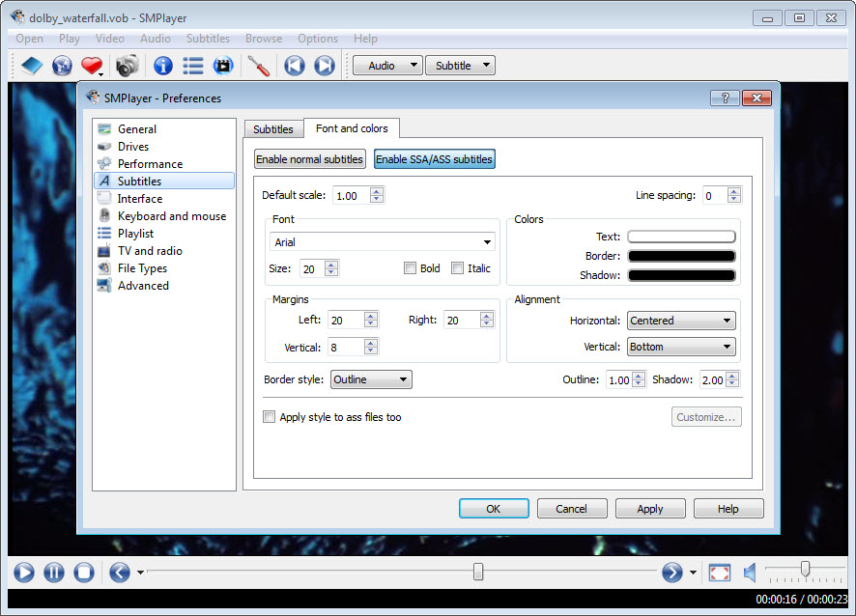Click the Help button in dialog

coord(728,509)
